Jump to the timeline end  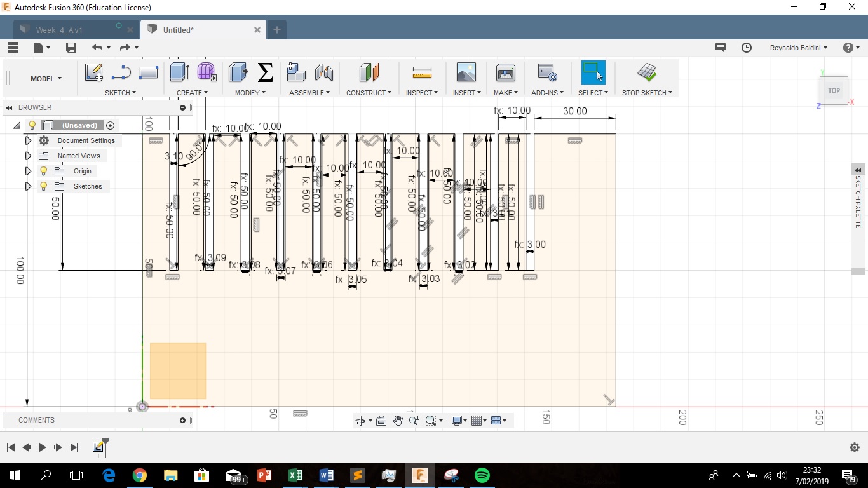[74, 447]
